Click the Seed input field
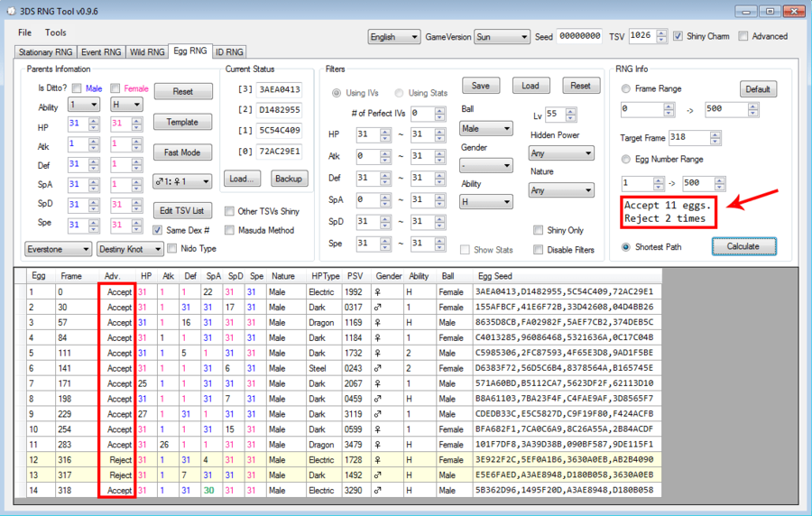 (x=579, y=36)
